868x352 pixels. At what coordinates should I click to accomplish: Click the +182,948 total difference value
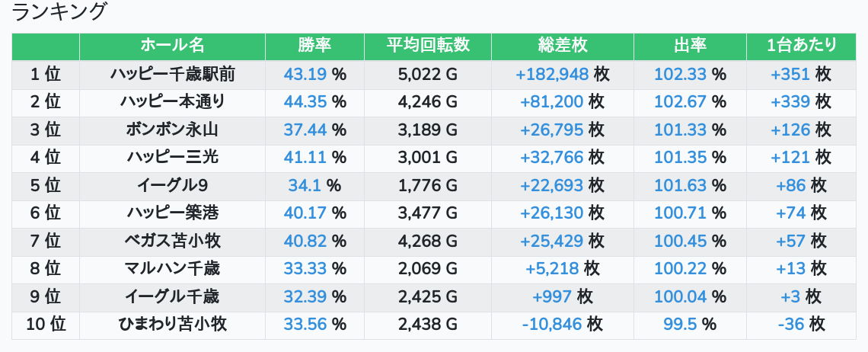[552, 74]
